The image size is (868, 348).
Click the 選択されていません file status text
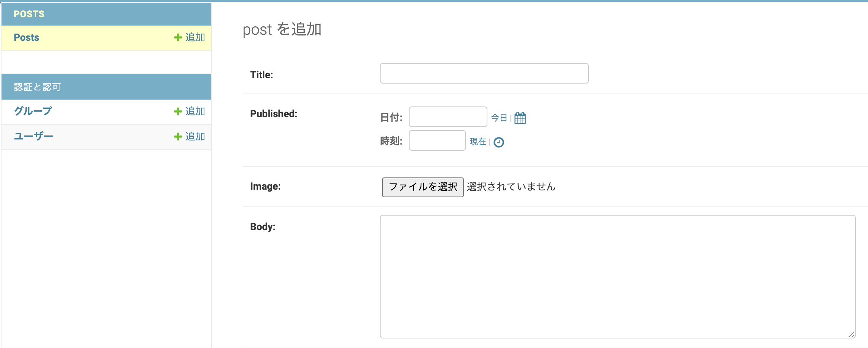(511, 187)
